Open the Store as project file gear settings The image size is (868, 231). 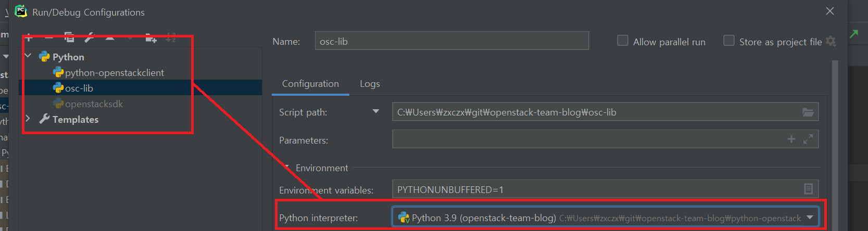click(831, 41)
